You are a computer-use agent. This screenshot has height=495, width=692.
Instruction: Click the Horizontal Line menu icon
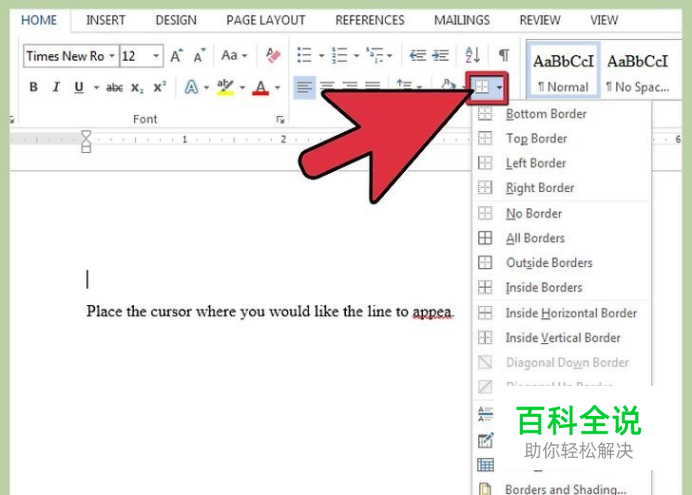tap(485, 414)
